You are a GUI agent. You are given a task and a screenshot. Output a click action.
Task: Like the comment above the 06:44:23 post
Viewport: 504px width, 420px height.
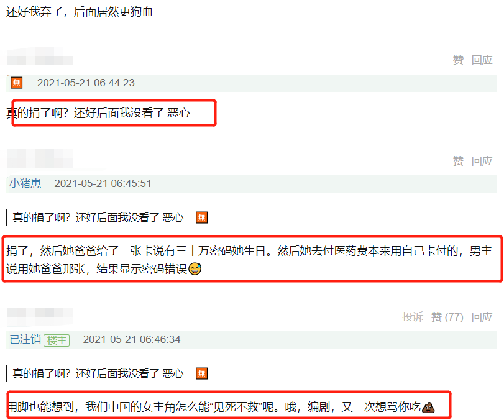coord(458,60)
